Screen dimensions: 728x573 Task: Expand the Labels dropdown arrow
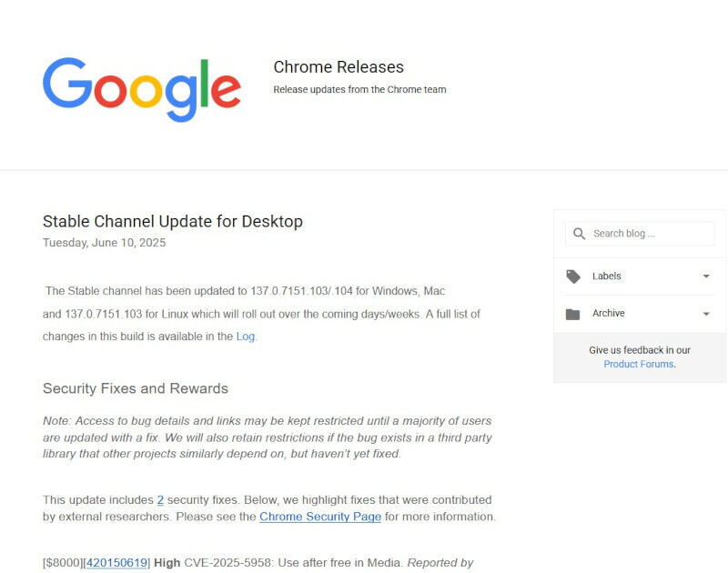coord(706,276)
